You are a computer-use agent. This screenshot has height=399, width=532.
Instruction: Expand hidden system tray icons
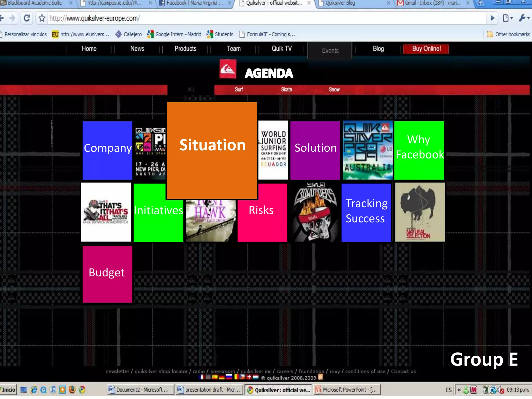coord(459,390)
